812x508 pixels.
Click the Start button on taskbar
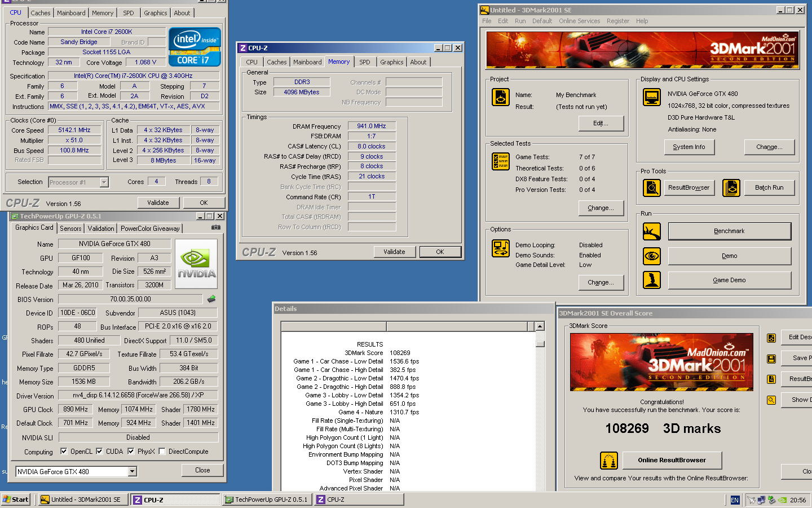click(16, 500)
